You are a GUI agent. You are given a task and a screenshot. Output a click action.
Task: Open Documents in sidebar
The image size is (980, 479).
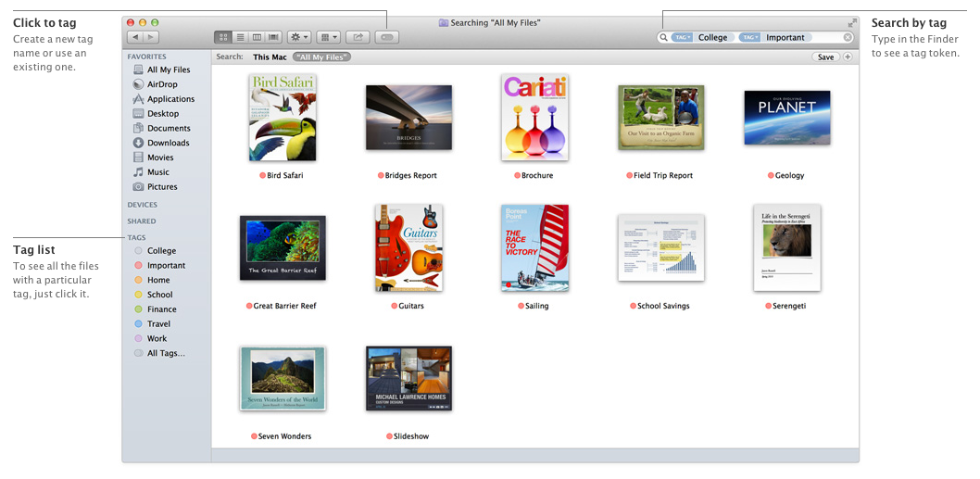161,128
